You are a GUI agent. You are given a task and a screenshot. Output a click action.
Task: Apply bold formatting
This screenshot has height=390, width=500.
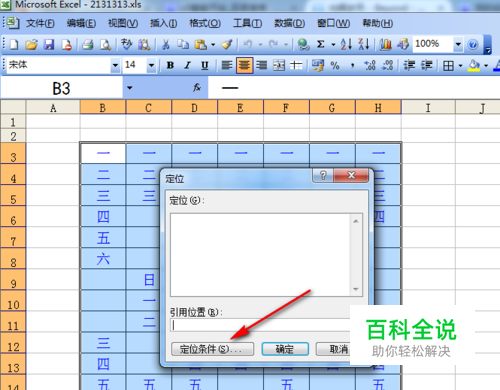point(170,65)
